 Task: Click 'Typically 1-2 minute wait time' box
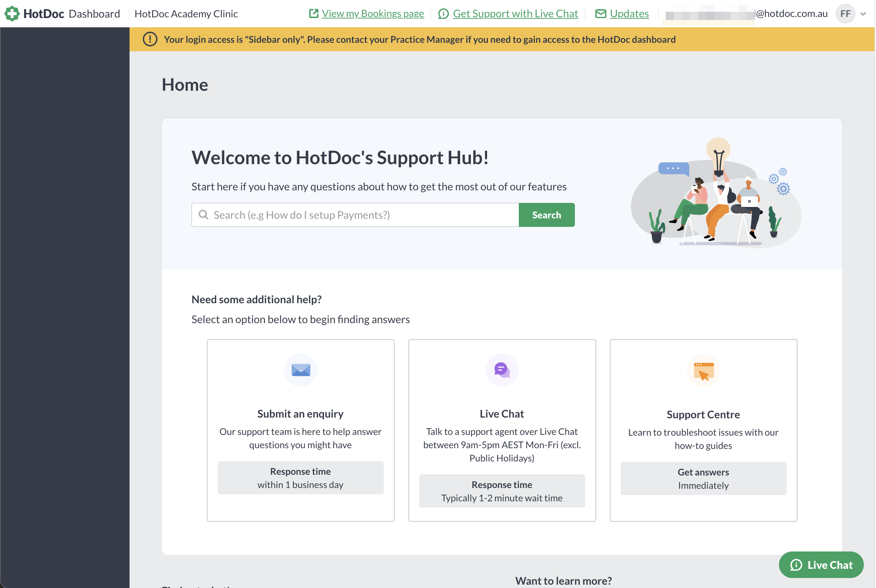tap(502, 491)
